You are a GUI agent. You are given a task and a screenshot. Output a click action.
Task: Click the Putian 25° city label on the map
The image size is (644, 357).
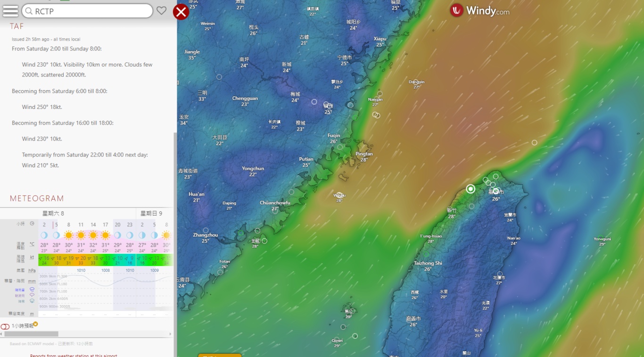(x=306, y=162)
